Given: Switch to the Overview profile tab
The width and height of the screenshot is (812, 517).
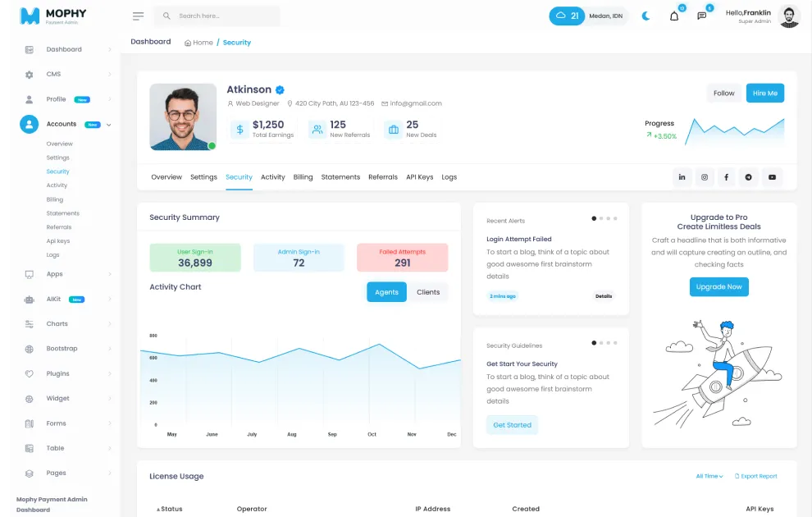Looking at the screenshot, I should pyautogui.click(x=167, y=177).
